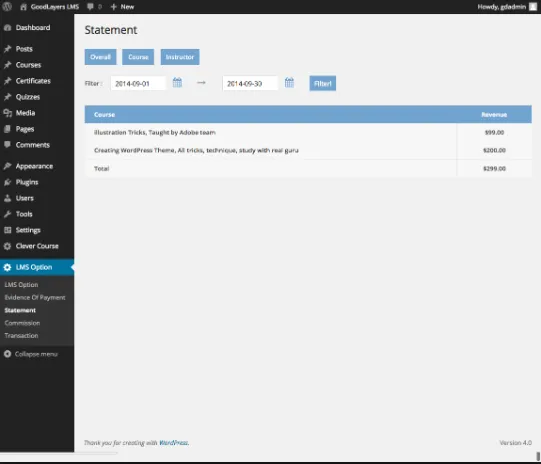The height and width of the screenshot is (464, 541).
Task: Click the Media icon in the sidebar
Action: (x=8, y=113)
